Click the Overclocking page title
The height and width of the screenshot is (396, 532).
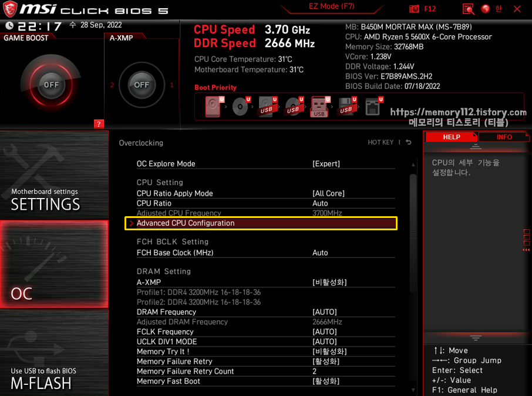coord(141,143)
